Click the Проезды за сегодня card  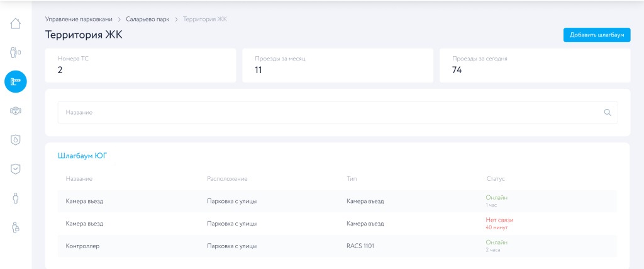(535, 65)
